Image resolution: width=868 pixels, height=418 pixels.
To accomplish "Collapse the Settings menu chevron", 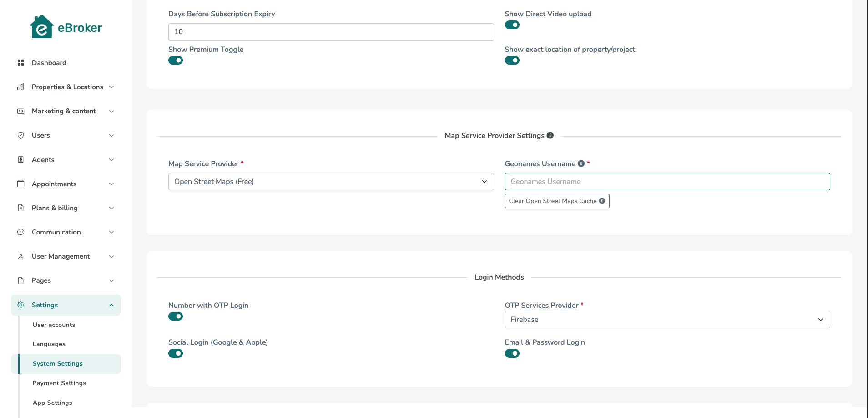I will pos(111,305).
